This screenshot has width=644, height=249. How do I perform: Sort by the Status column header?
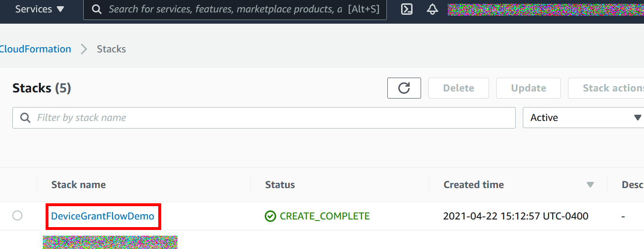[x=280, y=185]
